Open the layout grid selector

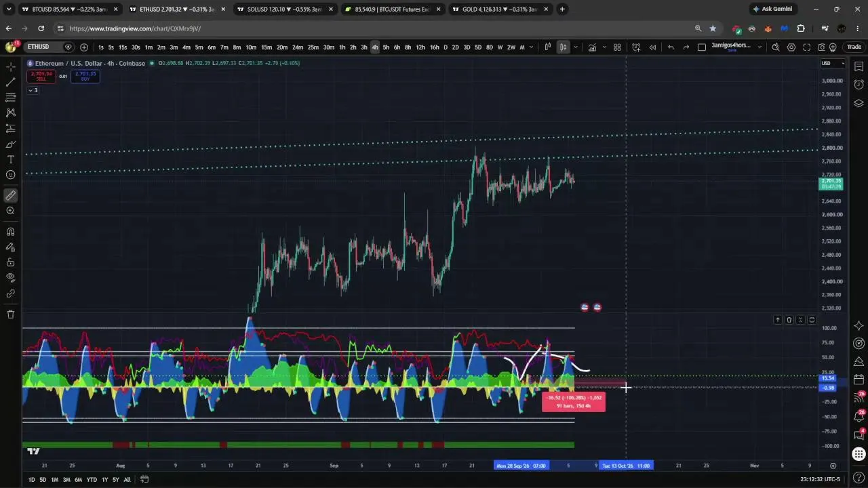(x=617, y=47)
